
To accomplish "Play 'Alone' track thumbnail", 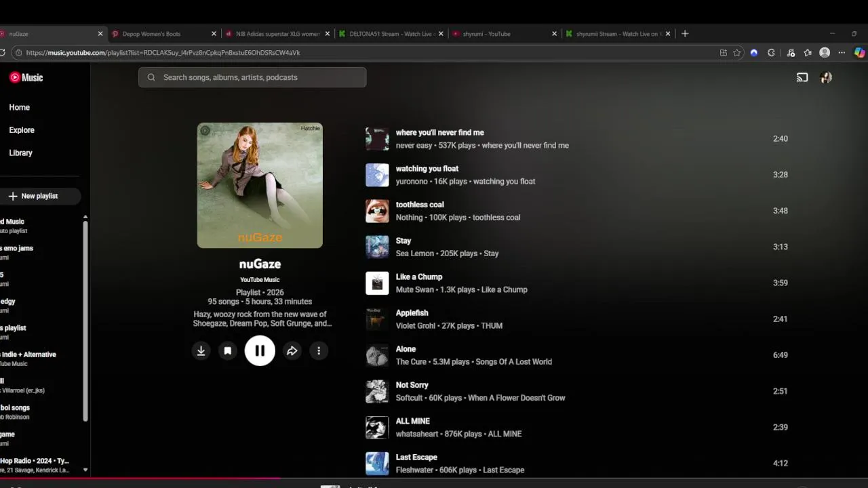I will [377, 355].
